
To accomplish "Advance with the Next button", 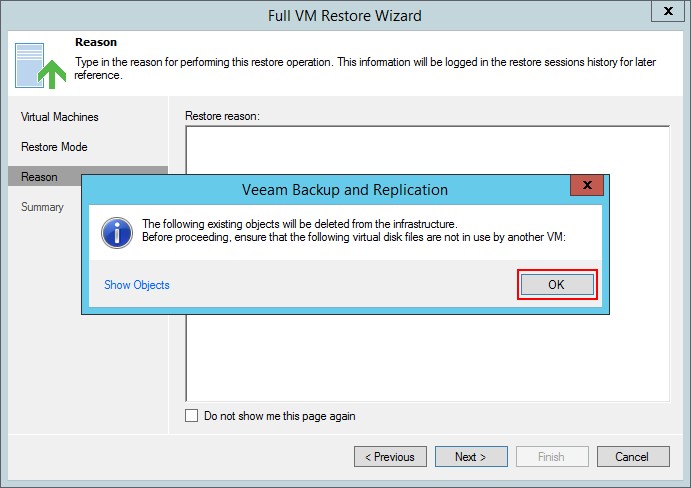I will pos(471,457).
